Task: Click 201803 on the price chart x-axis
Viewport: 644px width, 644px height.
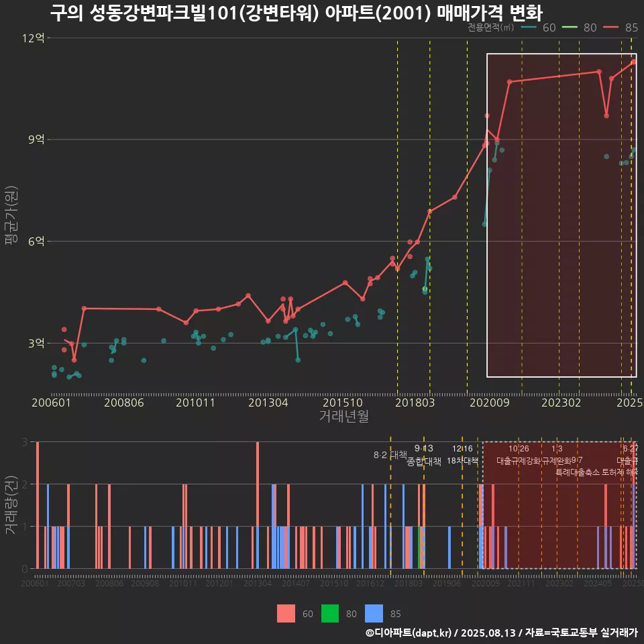Action: pos(415,402)
